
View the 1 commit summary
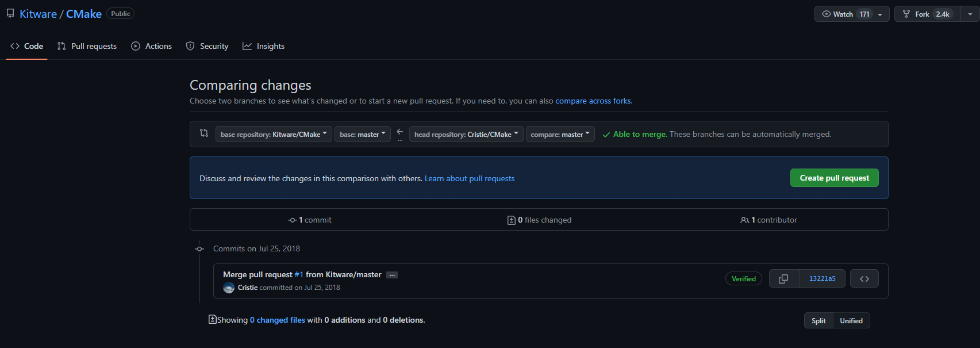[310, 220]
